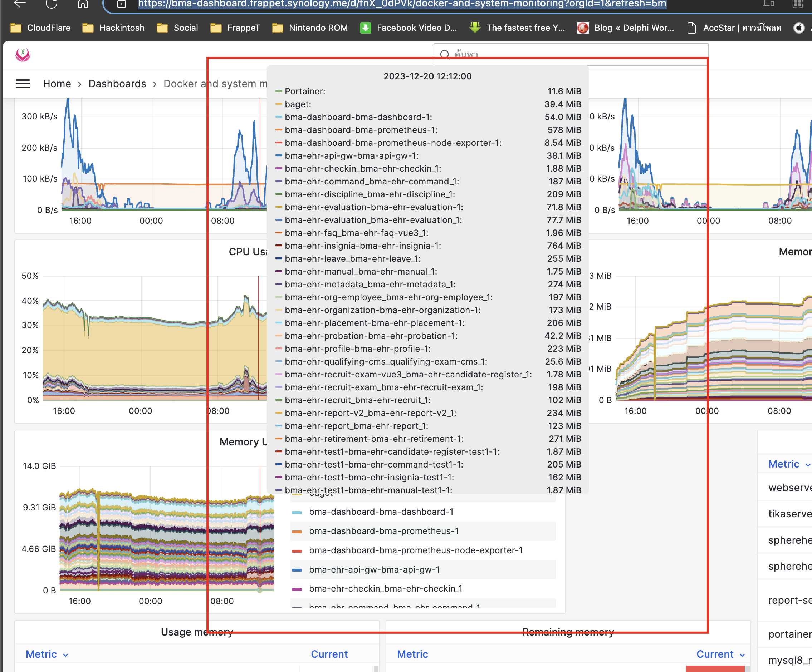Image resolution: width=812 pixels, height=672 pixels.
Task: Change color swatch of prometheus-node-exporter-1 legend
Action: pos(297,551)
